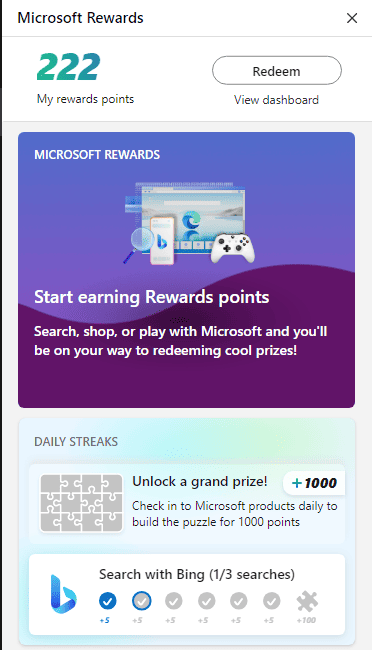372x650 pixels.
Task: Open the Unlock a grand prize card title
Action: 200,482
